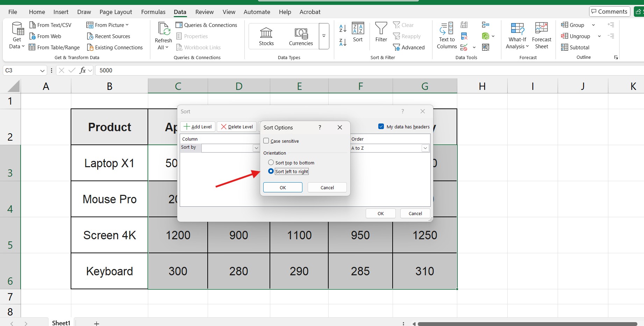This screenshot has height=326, width=644.
Task: Select Sort top to bottom orientation
Action: (271, 162)
